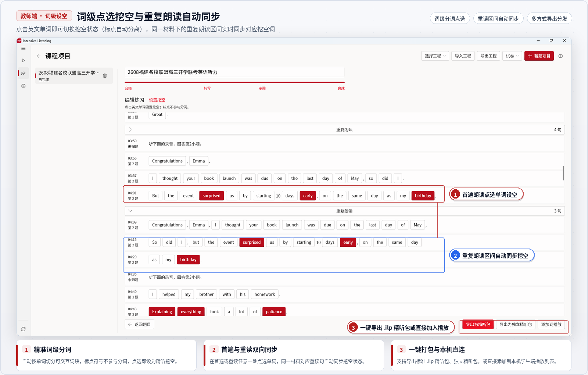Screen dimensions: 588x375
Task: Toggle blank on 'surprised' in the 04:15 row
Action: click(x=252, y=242)
